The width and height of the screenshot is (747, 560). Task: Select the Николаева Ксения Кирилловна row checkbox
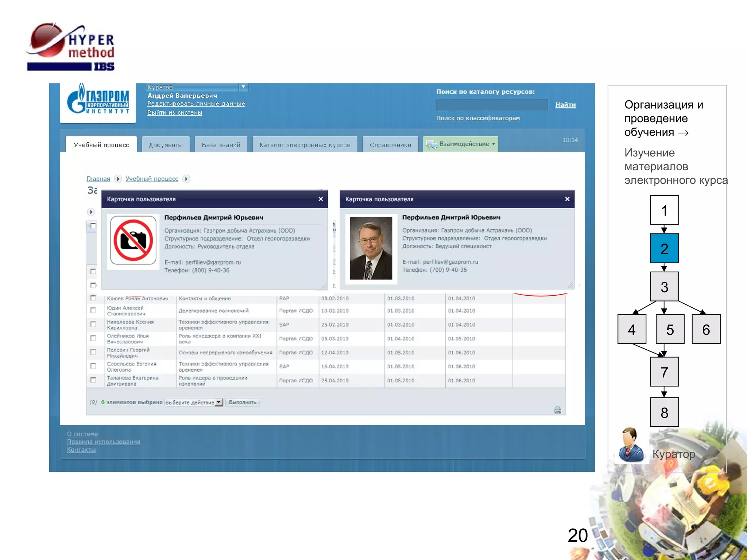[x=93, y=324]
